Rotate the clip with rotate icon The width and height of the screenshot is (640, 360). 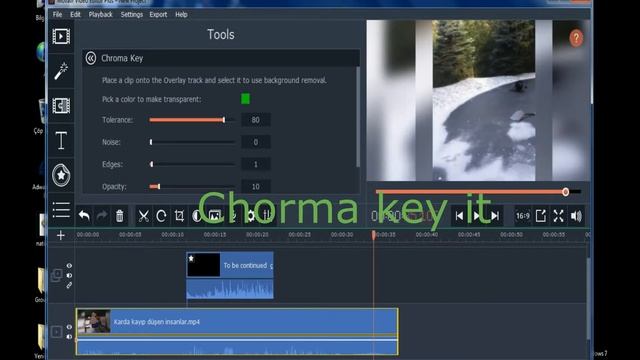(x=161, y=216)
